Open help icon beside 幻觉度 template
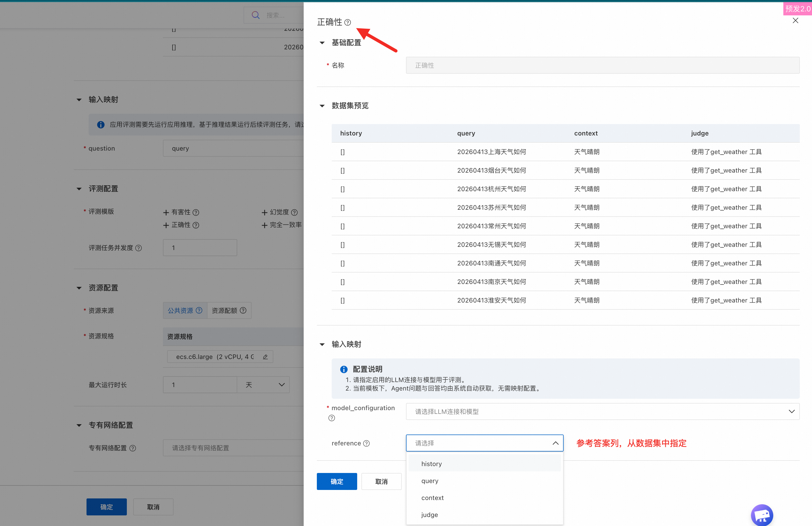812x526 pixels. tap(295, 212)
